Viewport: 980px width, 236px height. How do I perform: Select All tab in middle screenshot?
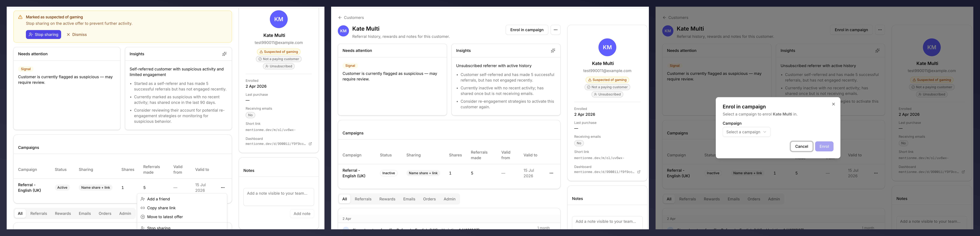tap(345, 199)
